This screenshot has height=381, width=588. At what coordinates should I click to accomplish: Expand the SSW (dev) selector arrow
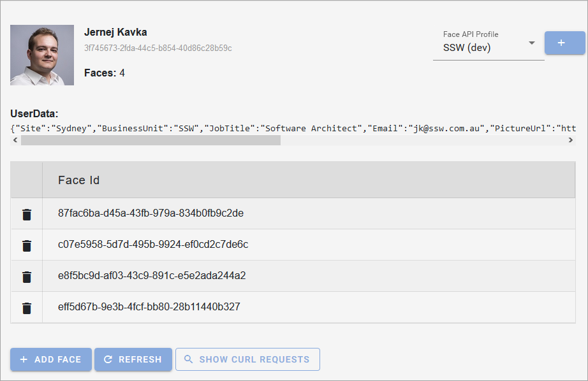point(531,43)
